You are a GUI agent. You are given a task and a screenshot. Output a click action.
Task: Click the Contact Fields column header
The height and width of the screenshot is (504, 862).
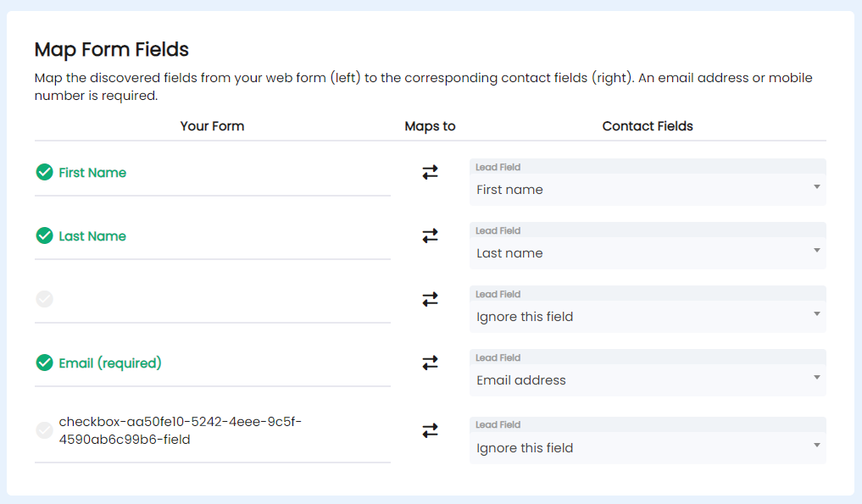point(648,126)
